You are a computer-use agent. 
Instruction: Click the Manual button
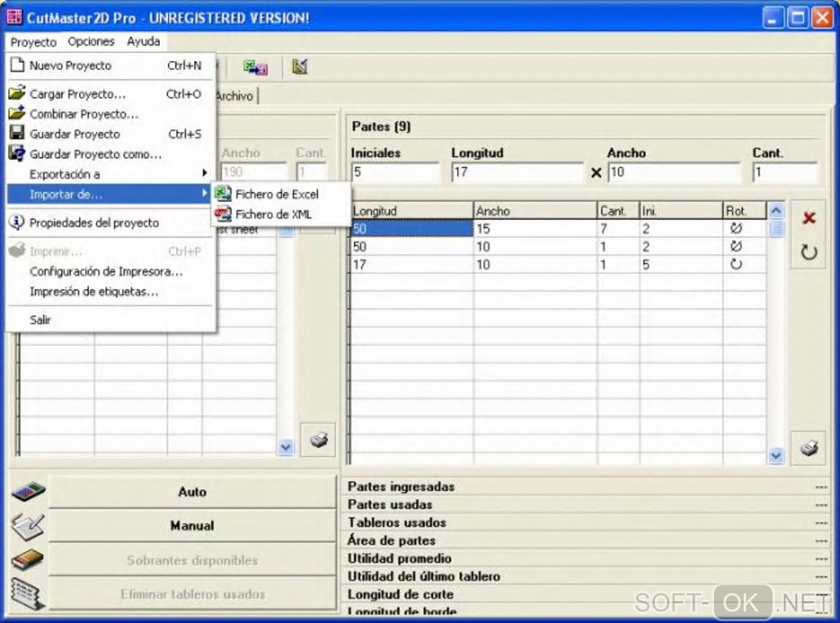(192, 526)
